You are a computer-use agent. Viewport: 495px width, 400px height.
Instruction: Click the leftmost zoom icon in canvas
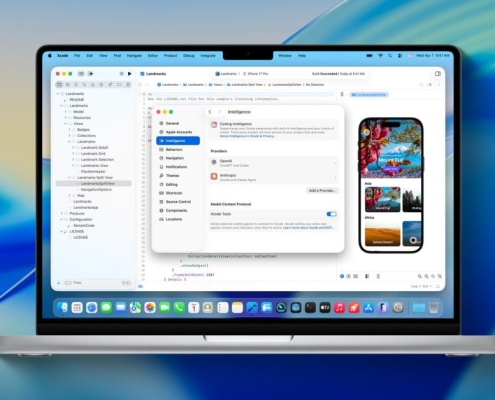pos(420,276)
